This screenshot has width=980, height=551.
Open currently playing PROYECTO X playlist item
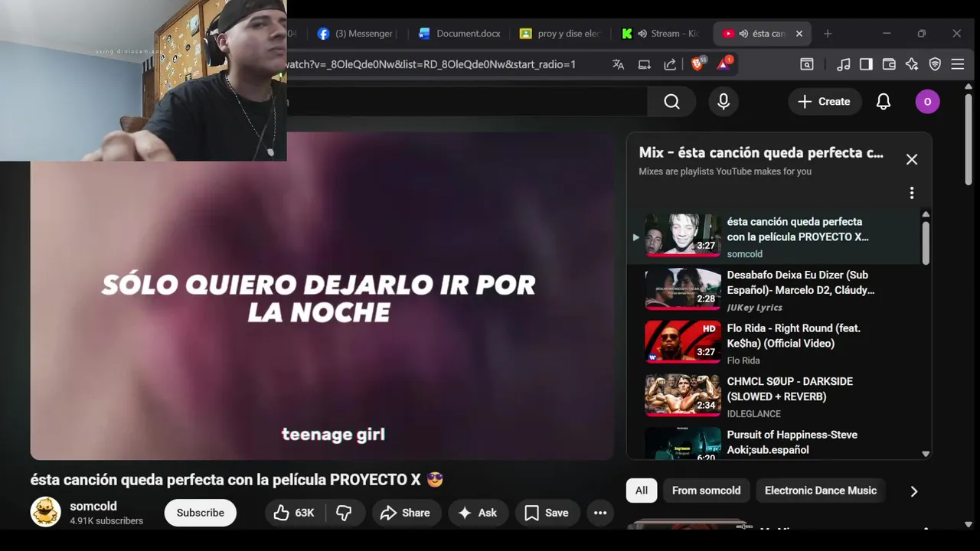tap(773, 236)
